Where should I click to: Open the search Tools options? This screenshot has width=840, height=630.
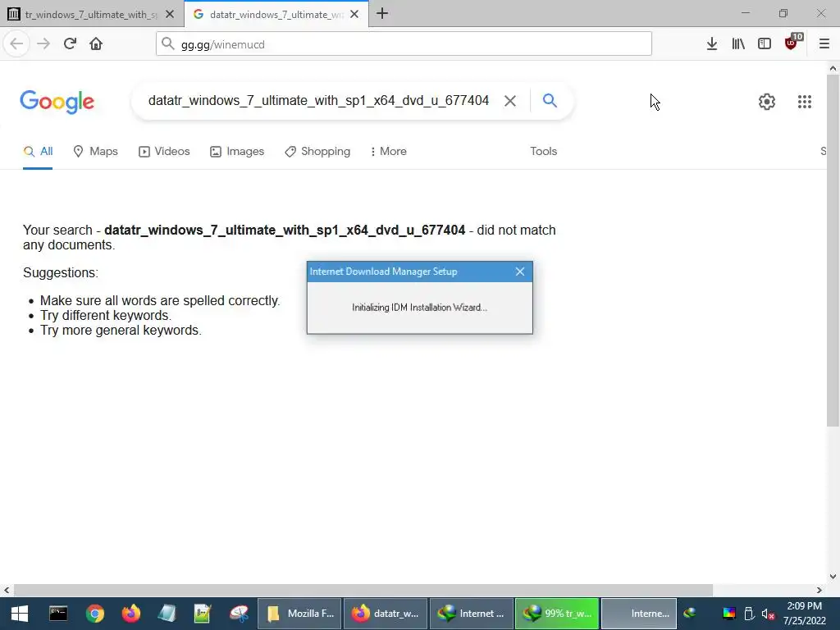543,152
